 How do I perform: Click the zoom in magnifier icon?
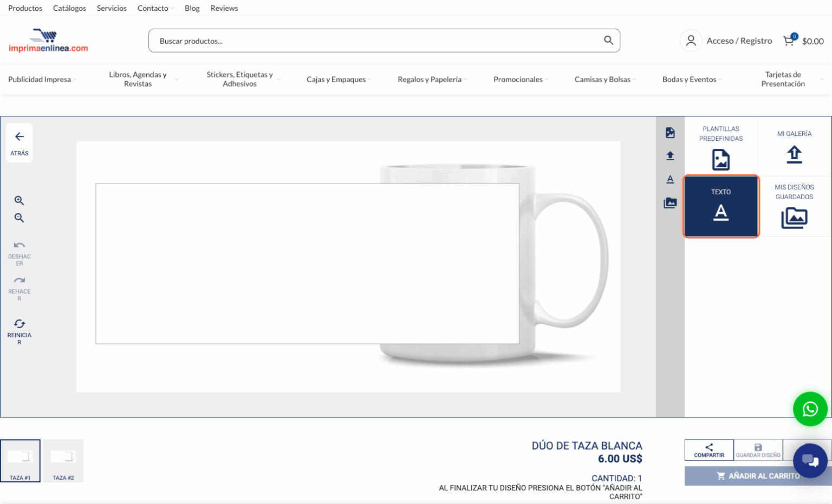19,200
